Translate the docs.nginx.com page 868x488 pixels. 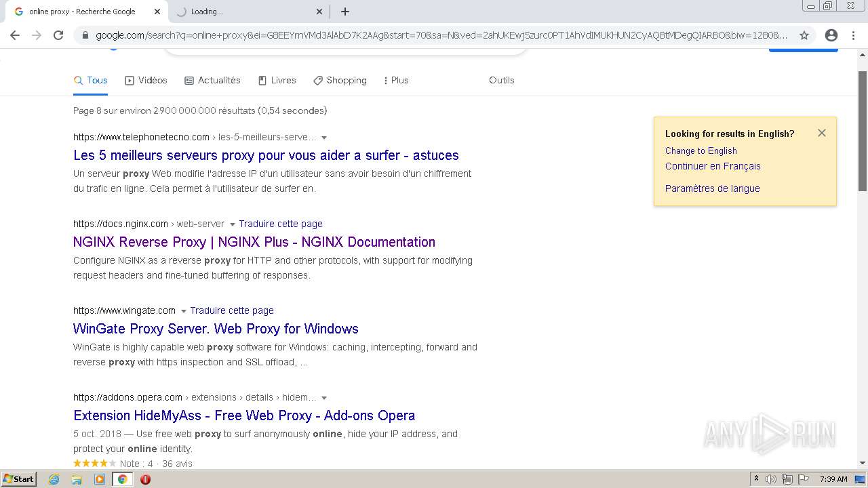281,224
